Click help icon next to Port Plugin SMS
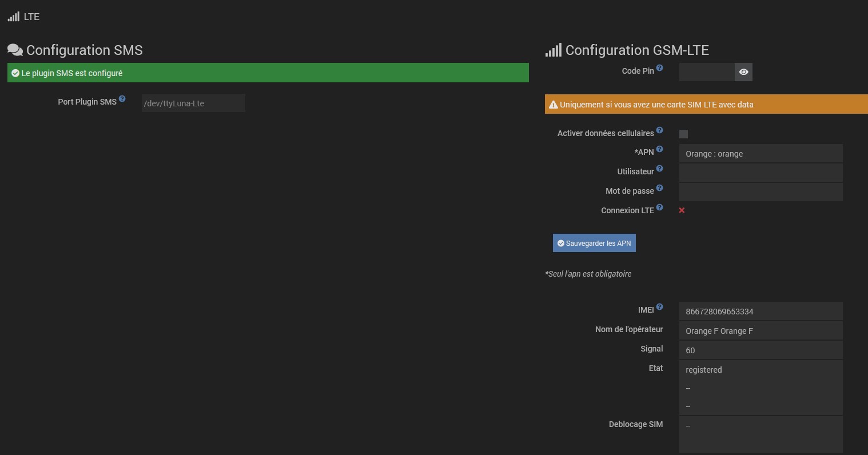Image resolution: width=868 pixels, height=455 pixels. click(x=122, y=99)
